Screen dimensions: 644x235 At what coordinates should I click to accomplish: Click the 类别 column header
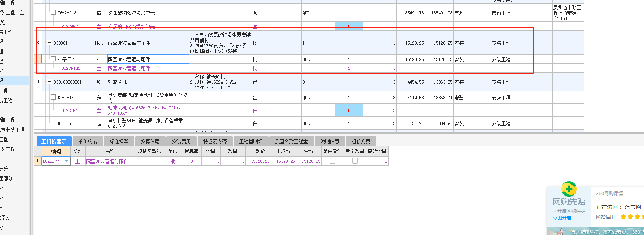click(x=78, y=151)
